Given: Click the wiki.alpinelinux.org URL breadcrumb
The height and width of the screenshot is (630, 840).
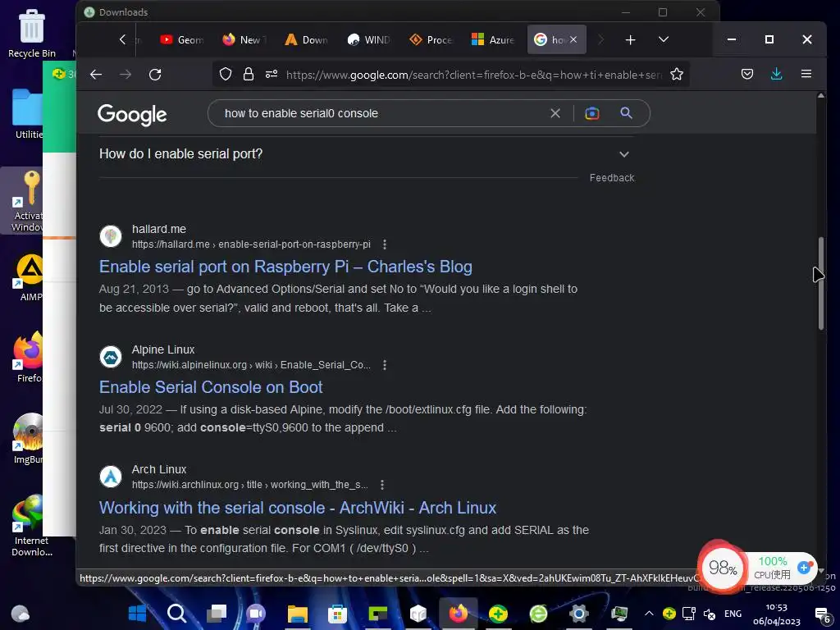Looking at the screenshot, I should 251,365.
